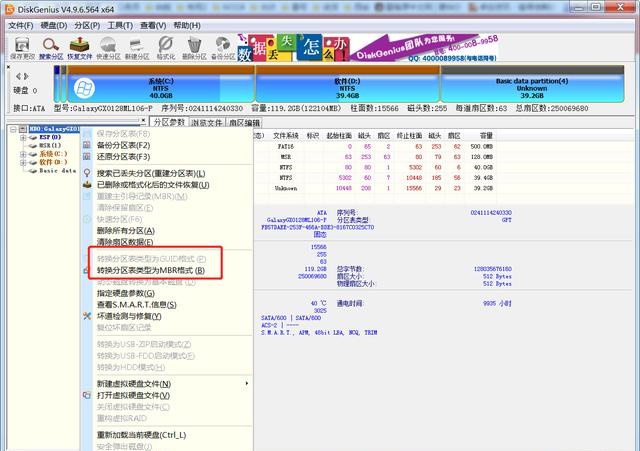Click the 搜索分区 (Search Partitions) toolbar icon
Screen dimensions: 640x451
[x=51, y=48]
